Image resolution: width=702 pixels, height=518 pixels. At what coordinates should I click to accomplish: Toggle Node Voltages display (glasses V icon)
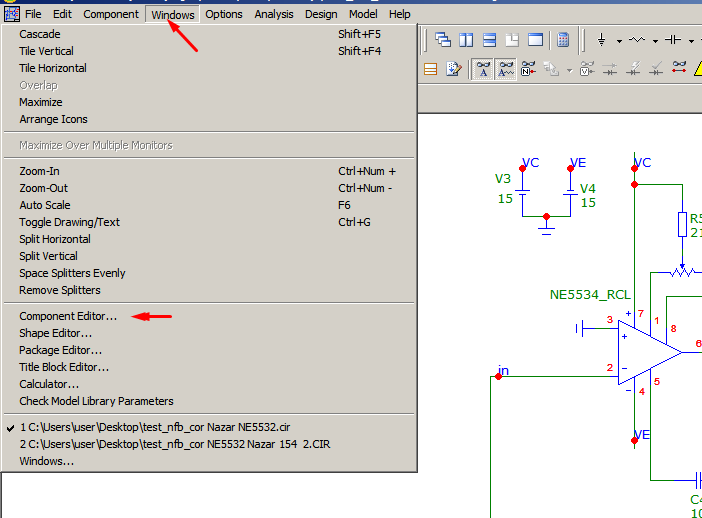pos(587,69)
